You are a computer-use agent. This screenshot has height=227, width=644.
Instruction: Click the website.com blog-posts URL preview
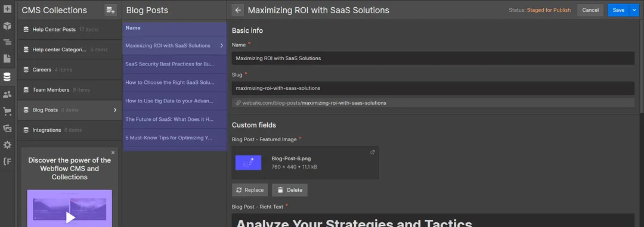433,103
